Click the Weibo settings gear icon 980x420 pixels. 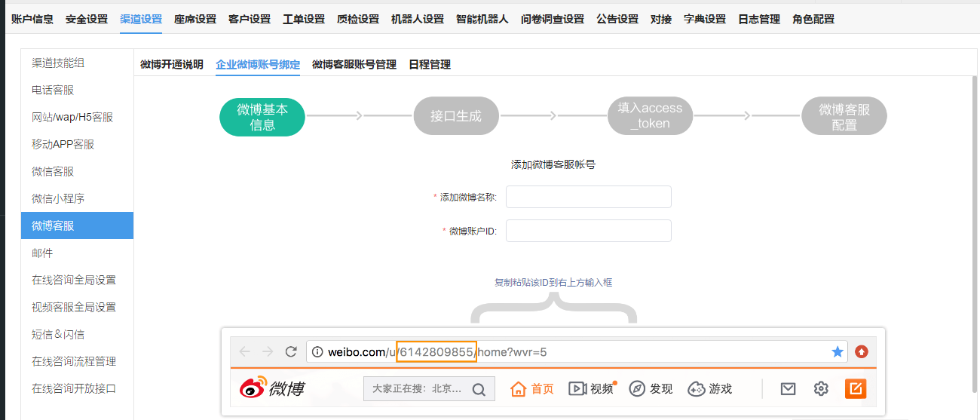click(x=821, y=388)
